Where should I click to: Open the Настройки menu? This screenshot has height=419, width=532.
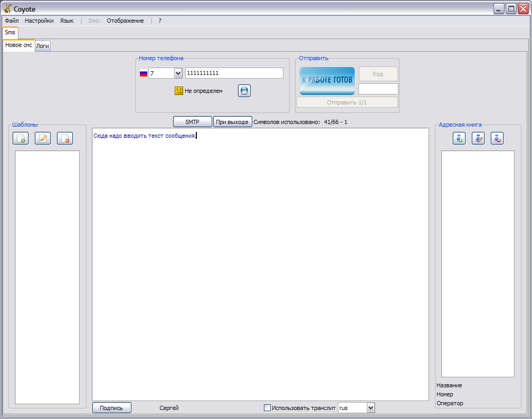point(39,21)
